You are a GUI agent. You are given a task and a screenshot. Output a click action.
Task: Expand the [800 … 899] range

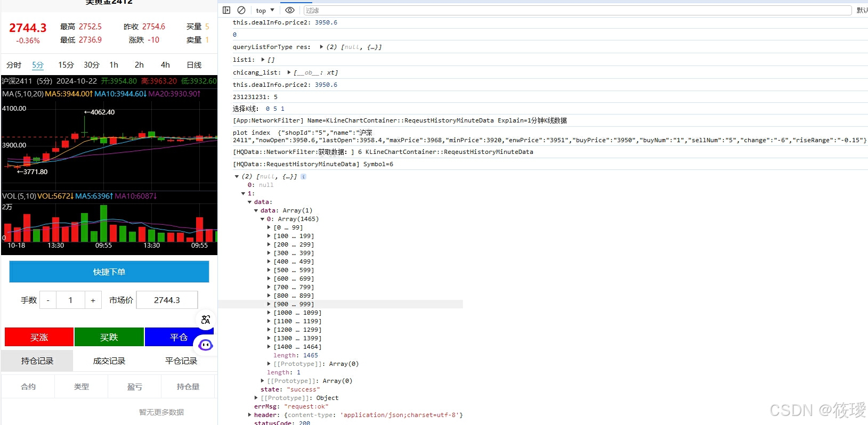click(x=269, y=296)
